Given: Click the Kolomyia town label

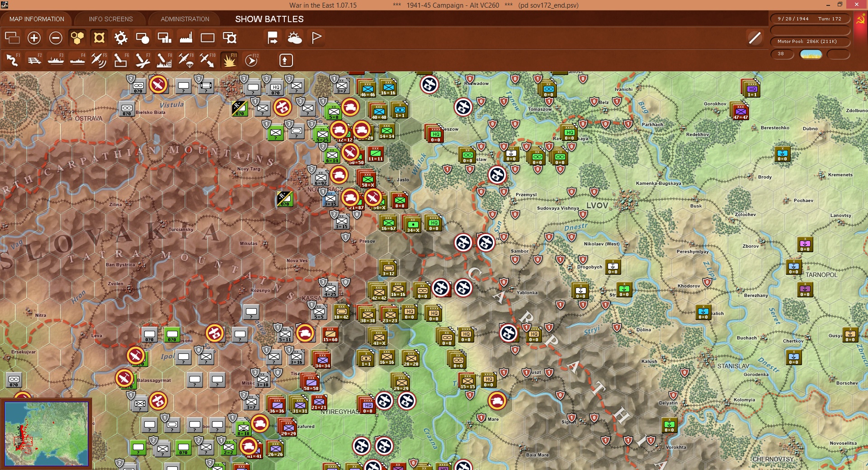Looking at the screenshot, I should coord(744,400).
